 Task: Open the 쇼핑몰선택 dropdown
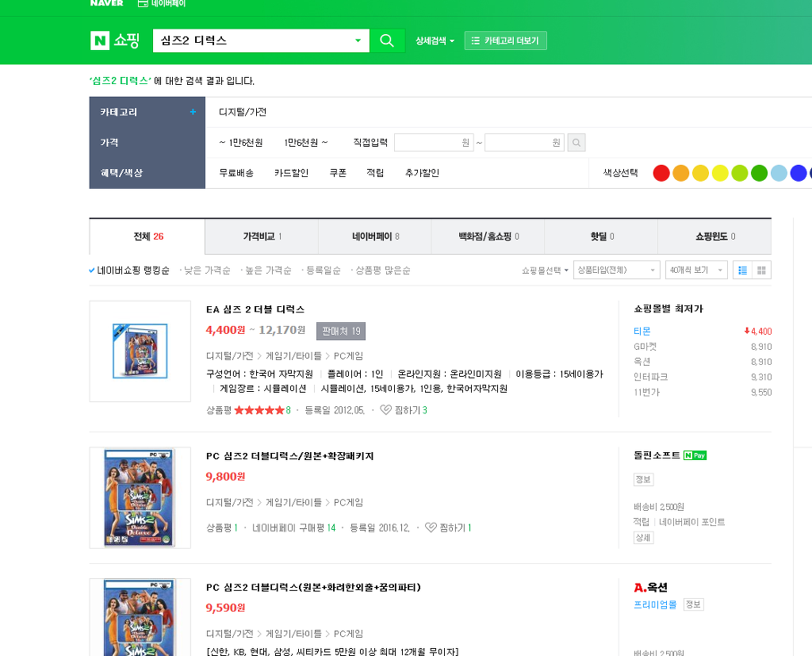(545, 270)
